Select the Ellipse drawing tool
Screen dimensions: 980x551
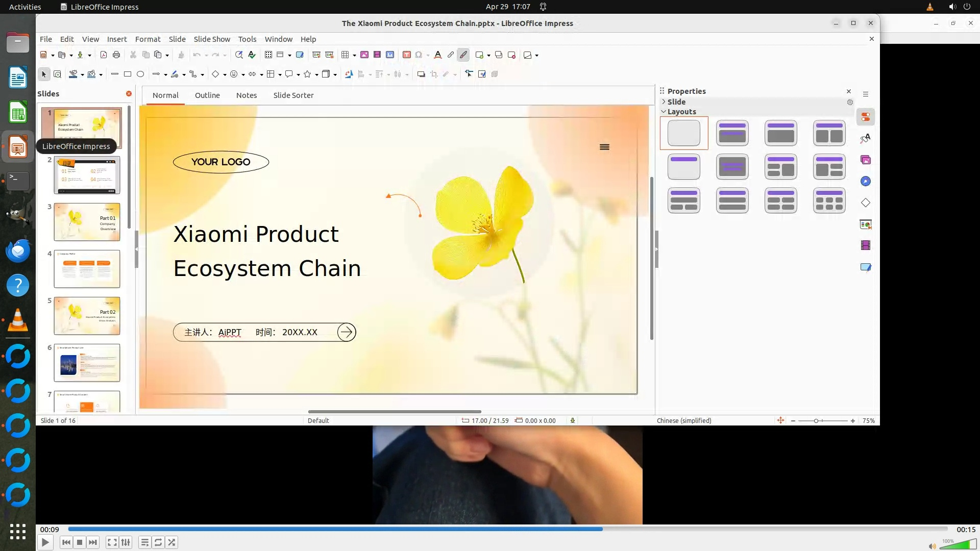pos(140,74)
